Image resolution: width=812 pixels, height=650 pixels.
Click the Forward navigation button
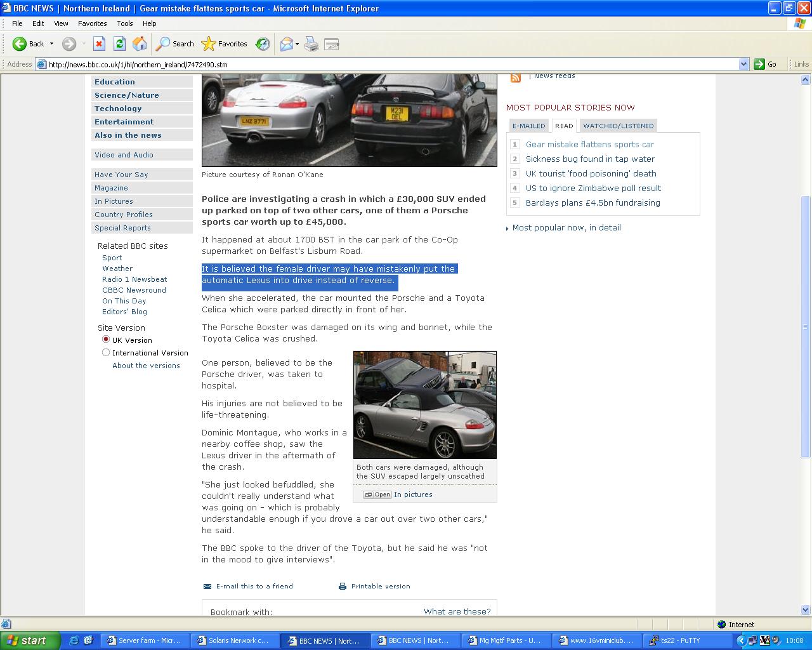pos(69,44)
